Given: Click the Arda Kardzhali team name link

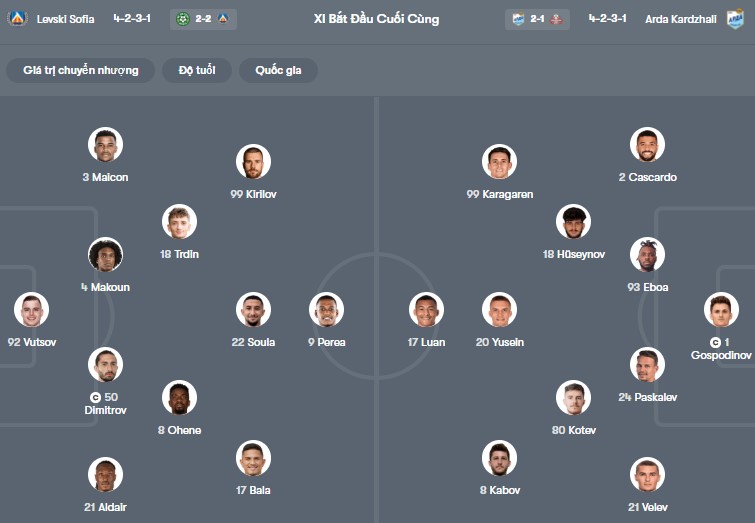Looking at the screenshot, I should pyautogui.click(x=681, y=18).
